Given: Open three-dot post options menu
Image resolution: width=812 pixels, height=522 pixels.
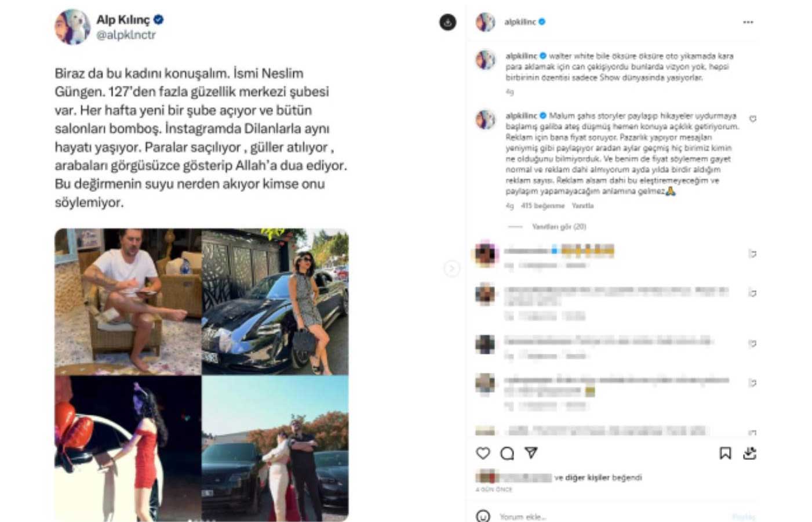Looking at the screenshot, I should (x=748, y=22).
